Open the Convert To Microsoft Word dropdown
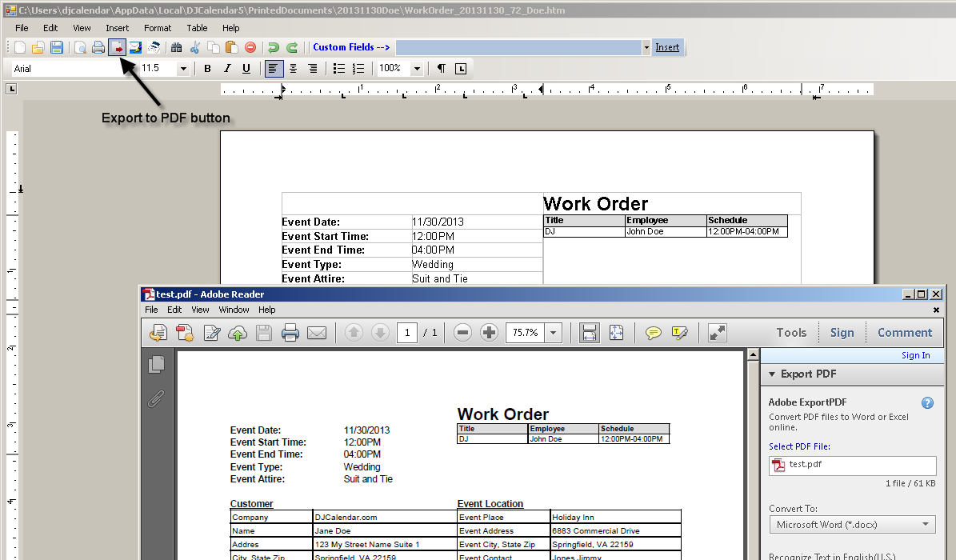Viewport: 956px width, 560px height. tap(852, 525)
